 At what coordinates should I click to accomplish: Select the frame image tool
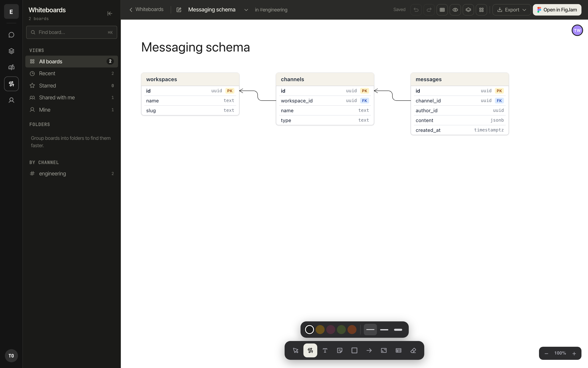coord(384,350)
